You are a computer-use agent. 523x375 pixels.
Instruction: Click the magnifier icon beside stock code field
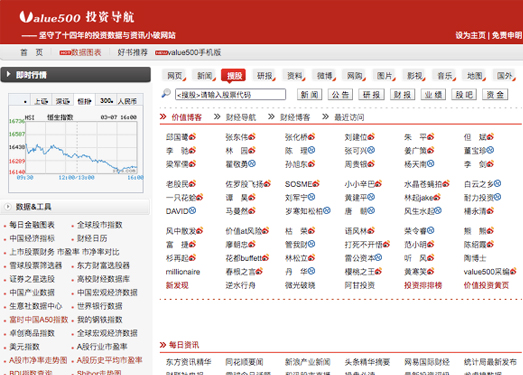166,94
